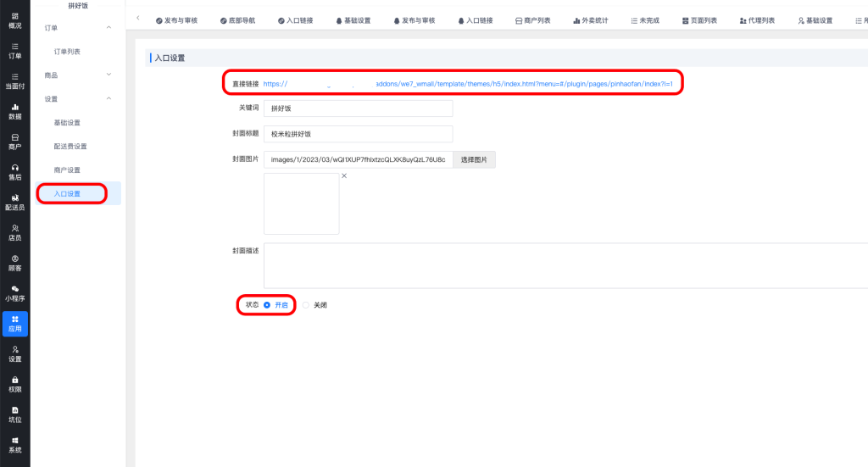Select the 关闭 status radio button
This screenshot has height=467, width=868.
point(306,305)
